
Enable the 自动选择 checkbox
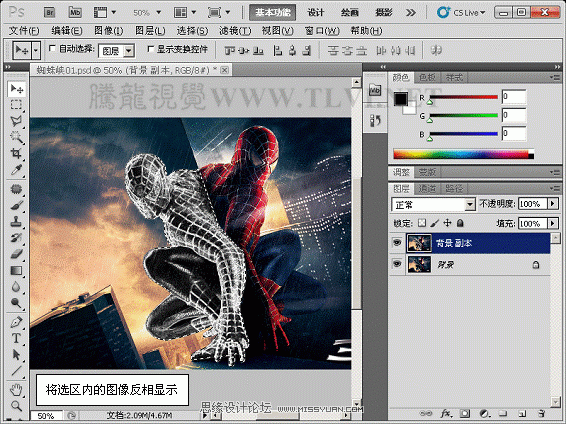tap(52, 48)
